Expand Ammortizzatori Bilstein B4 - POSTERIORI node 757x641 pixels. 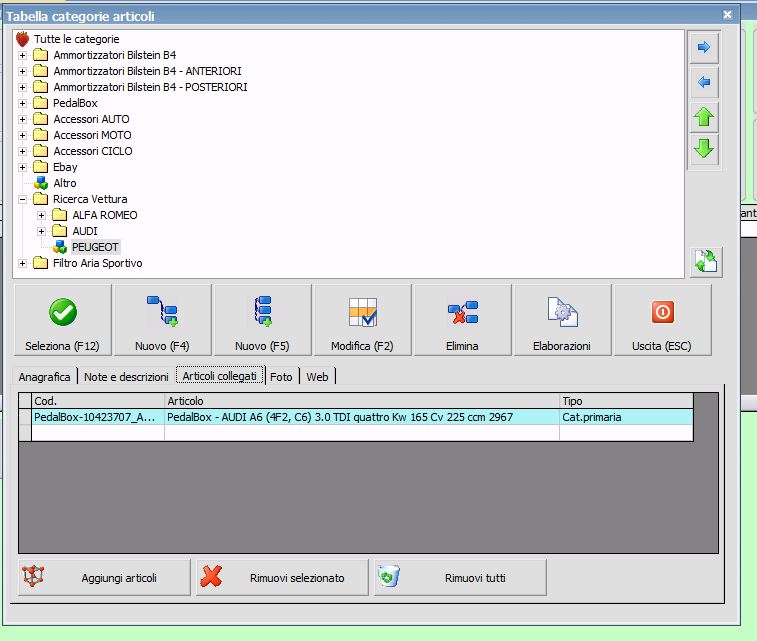pyautogui.click(x=22, y=87)
